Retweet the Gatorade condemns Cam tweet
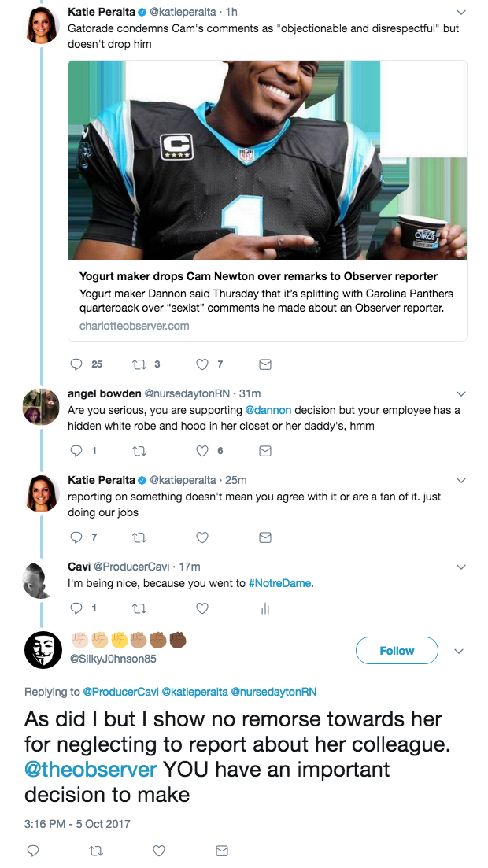This screenshot has width=488, height=868. [139, 364]
